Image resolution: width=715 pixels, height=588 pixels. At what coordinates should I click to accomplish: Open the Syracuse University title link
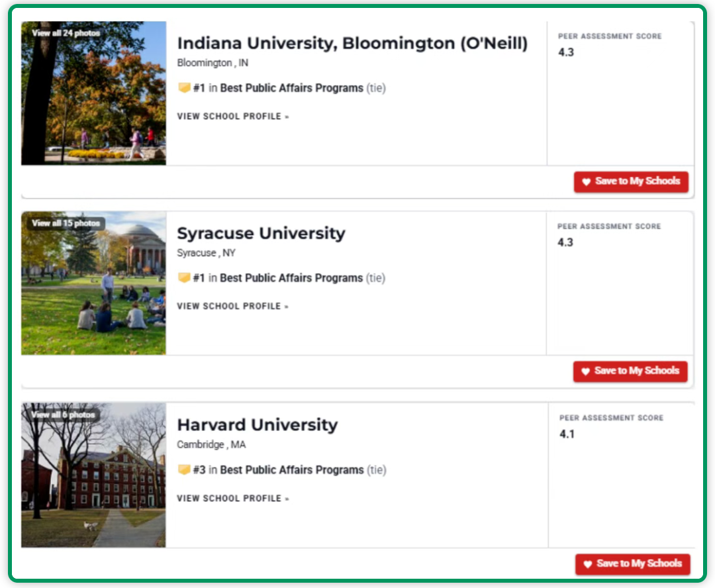click(261, 234)
